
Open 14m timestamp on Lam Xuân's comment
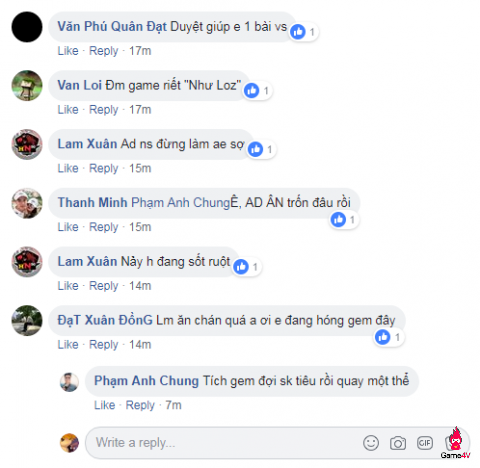(140, 286)
